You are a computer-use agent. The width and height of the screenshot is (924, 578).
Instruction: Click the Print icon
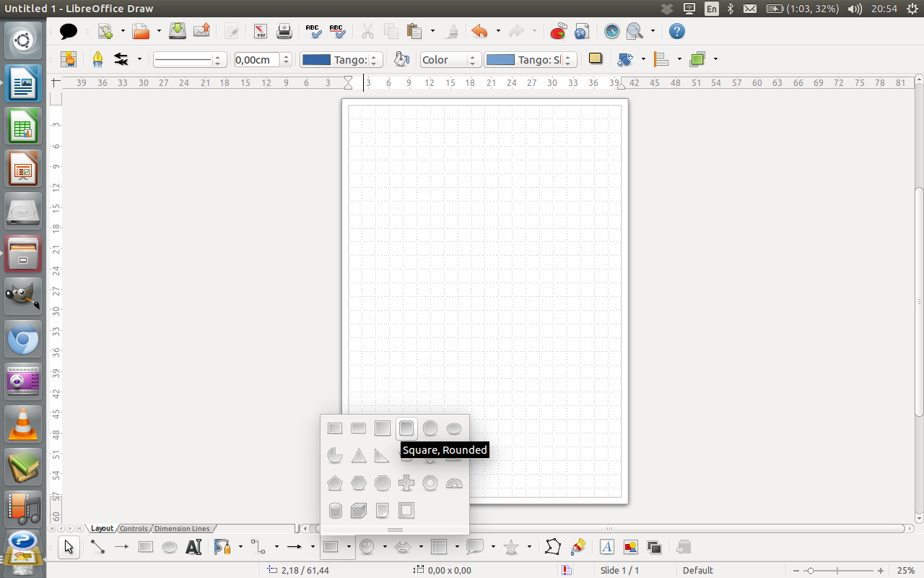click(284, 31)
